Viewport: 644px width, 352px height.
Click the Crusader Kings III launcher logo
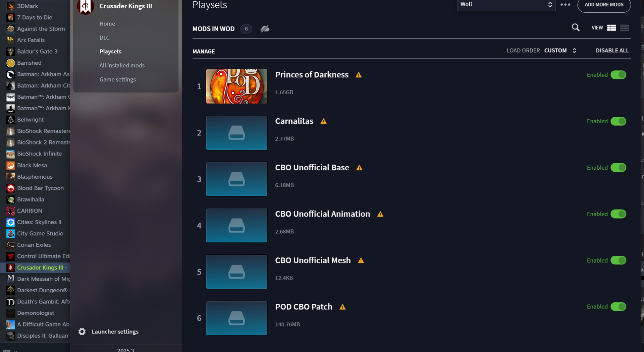coord(85,6)
